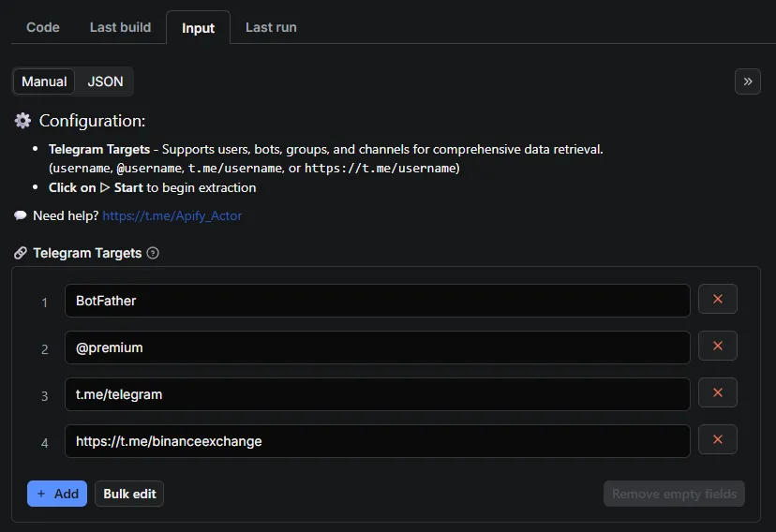776x532 pixels.
Task: Switch to the Last build tab
Action: tap(120, 27)
